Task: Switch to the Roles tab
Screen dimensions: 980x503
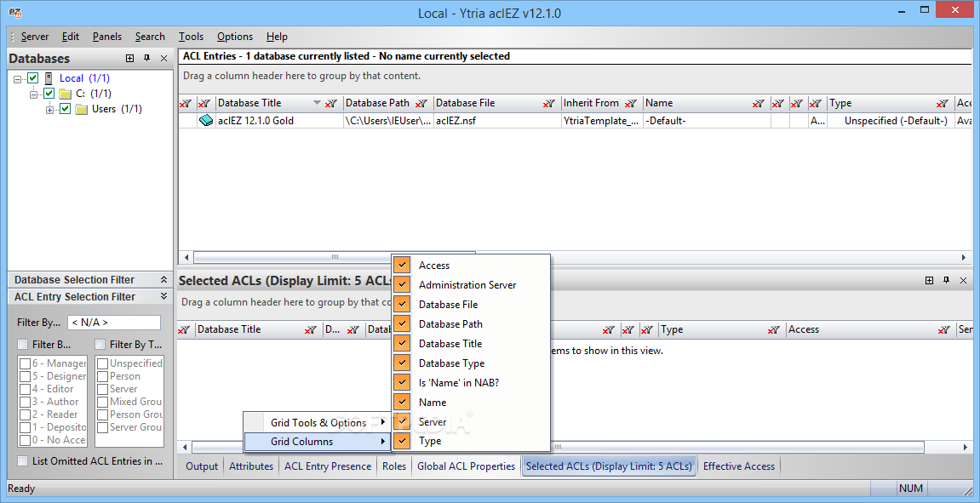Action: click(394, 466)
